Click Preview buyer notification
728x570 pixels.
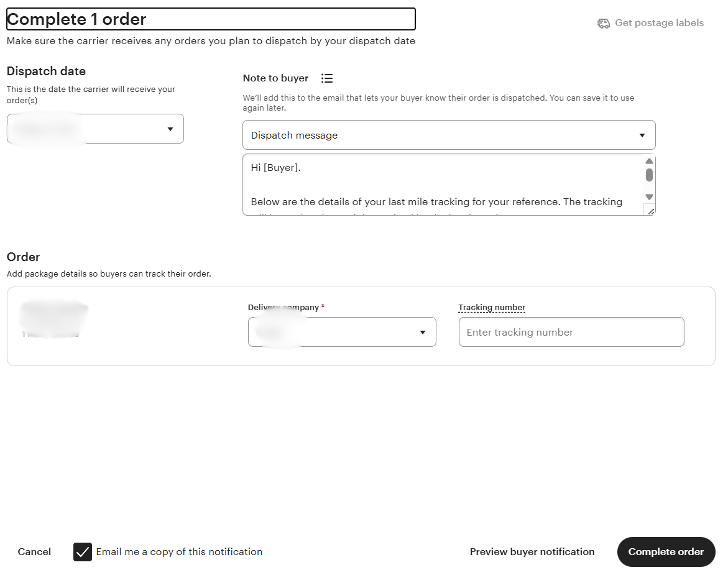pos(532,552)
